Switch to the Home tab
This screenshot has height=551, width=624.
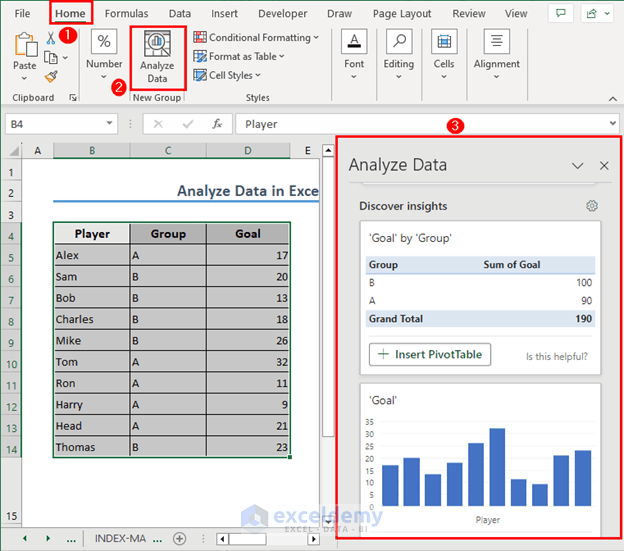[x=70, y=14]
